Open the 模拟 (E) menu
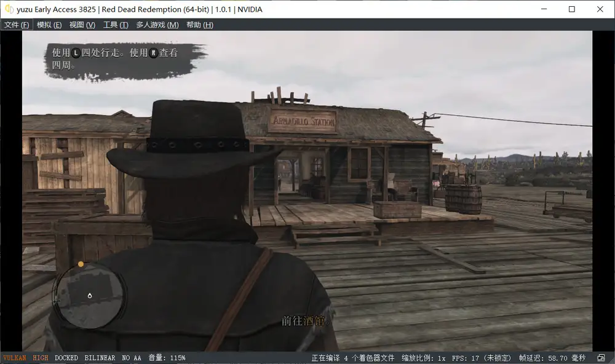Image resolution: width=615 pixels, height=364 pixels. coord(49,25)
